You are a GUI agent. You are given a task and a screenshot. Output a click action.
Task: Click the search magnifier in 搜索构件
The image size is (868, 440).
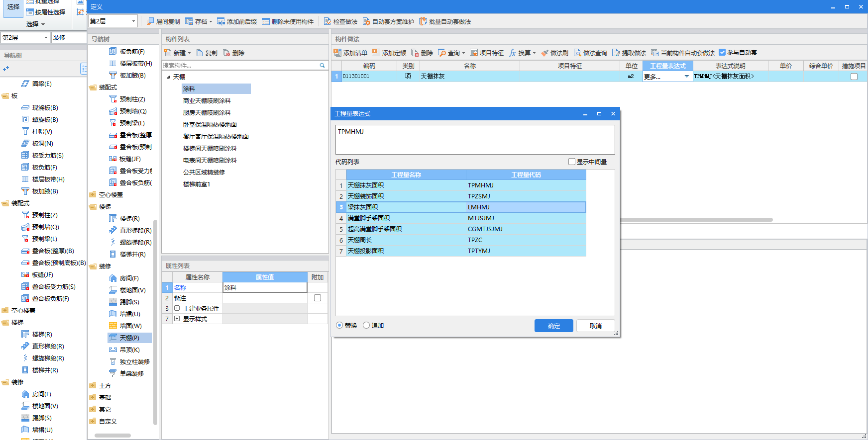coord(322,65)
